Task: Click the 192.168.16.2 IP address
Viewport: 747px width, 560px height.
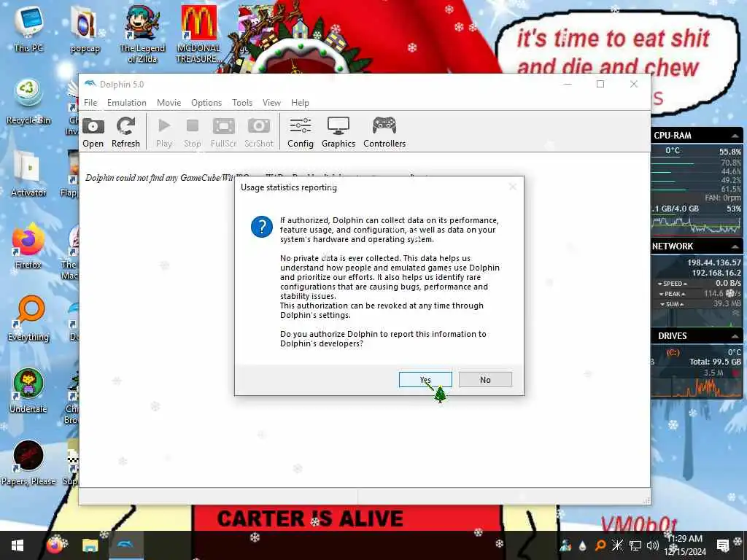Action: tap(716, 273)
